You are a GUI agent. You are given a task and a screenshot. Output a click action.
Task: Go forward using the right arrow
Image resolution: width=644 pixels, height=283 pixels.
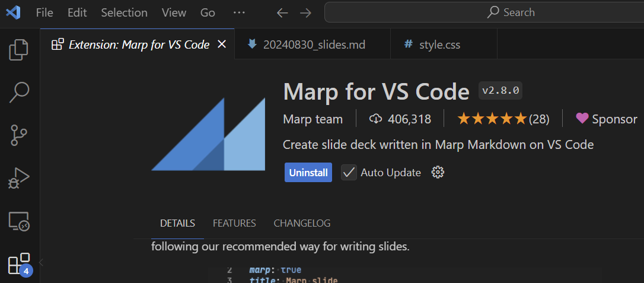305,13
